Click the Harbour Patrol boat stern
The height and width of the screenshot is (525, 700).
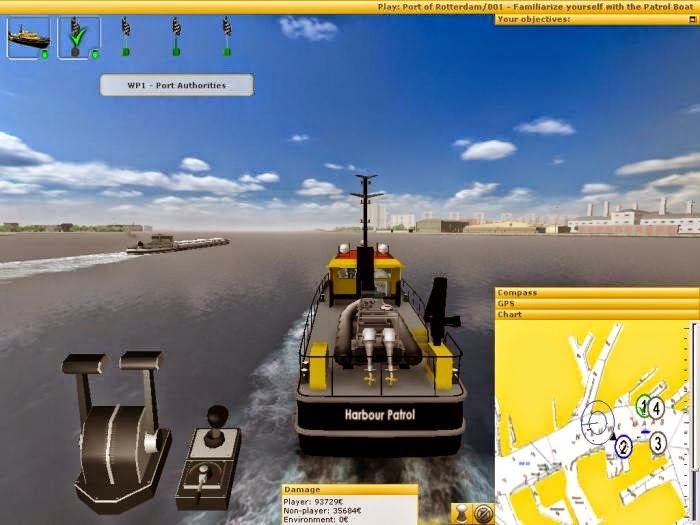[380, 415]
